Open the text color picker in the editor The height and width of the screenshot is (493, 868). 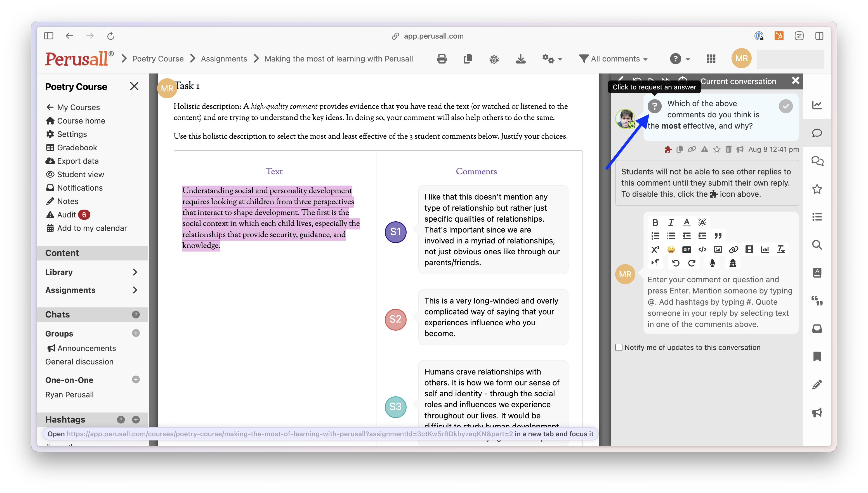click(687, 222)
